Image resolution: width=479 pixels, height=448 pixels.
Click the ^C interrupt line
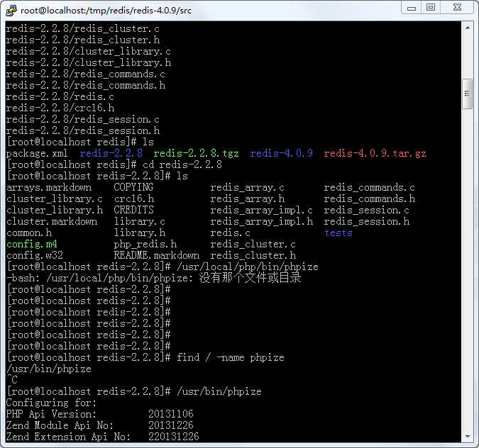[12, 380]
